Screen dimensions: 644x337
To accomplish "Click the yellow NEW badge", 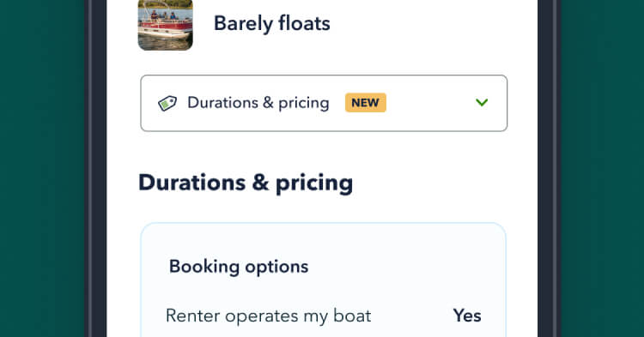I will pos(366,103).
